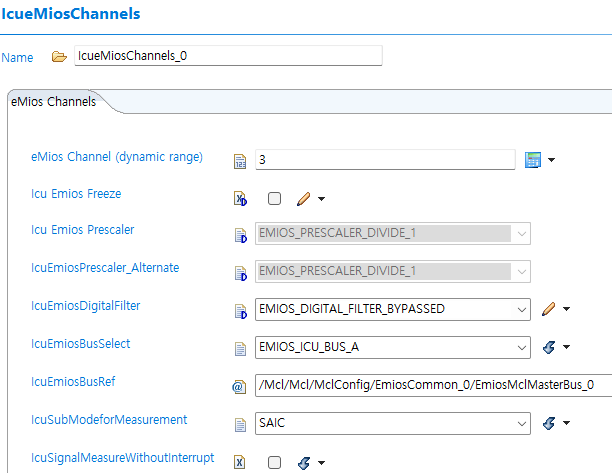612x473 pixels.
Task: Click calculator icon next to eMios Channel value
Action: coord(533,160)
